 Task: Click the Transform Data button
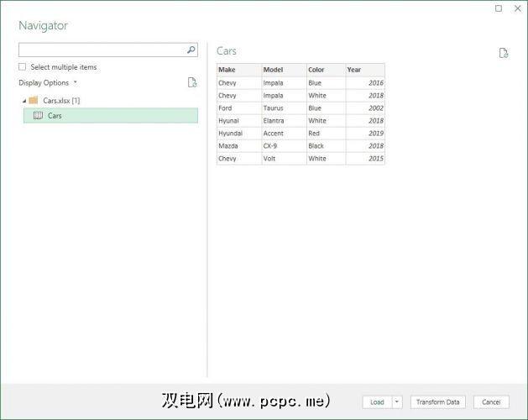tap(437, 402)
